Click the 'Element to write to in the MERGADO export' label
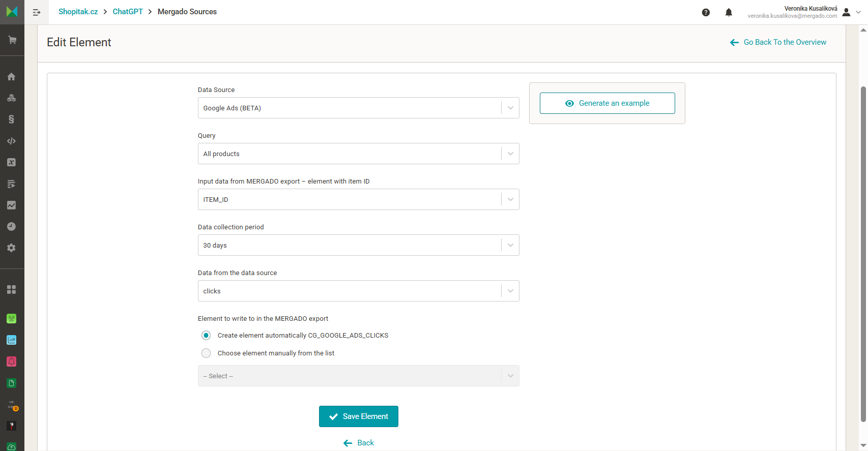Image resolution: width=868 pixels, height=451 pixels. point(263,319)
